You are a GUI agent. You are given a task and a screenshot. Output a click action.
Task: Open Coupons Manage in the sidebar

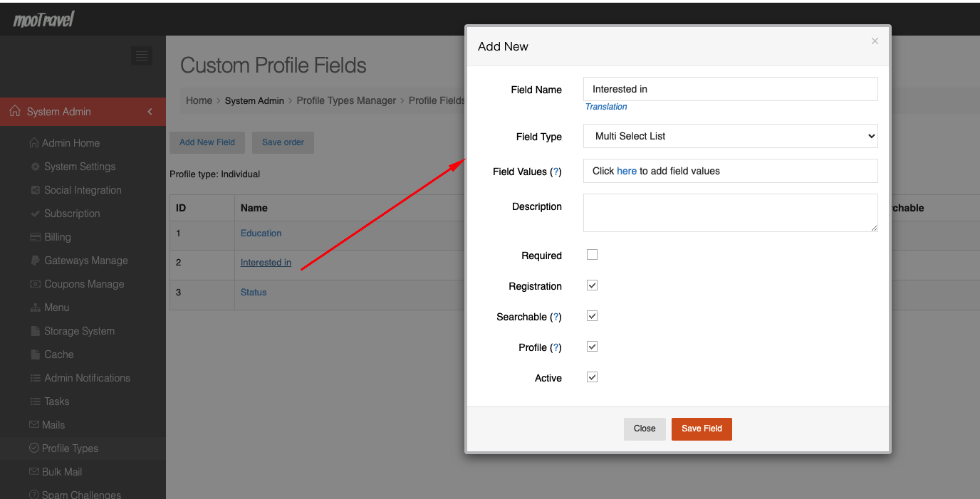pyautogui.click(x=83, y=284)
